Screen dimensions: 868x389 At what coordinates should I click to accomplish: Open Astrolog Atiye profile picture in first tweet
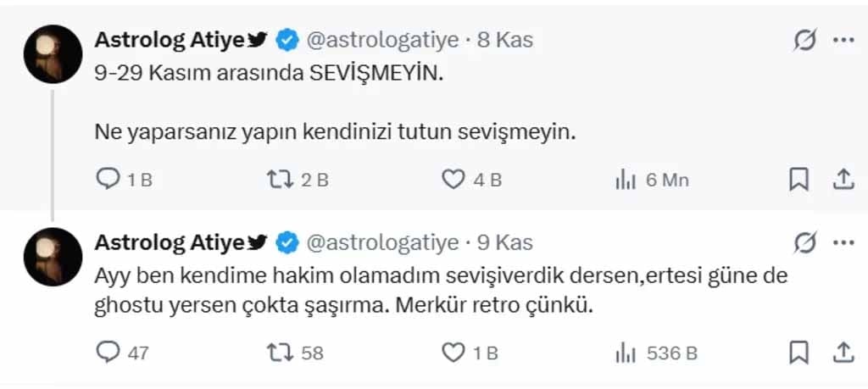(53, 53)
